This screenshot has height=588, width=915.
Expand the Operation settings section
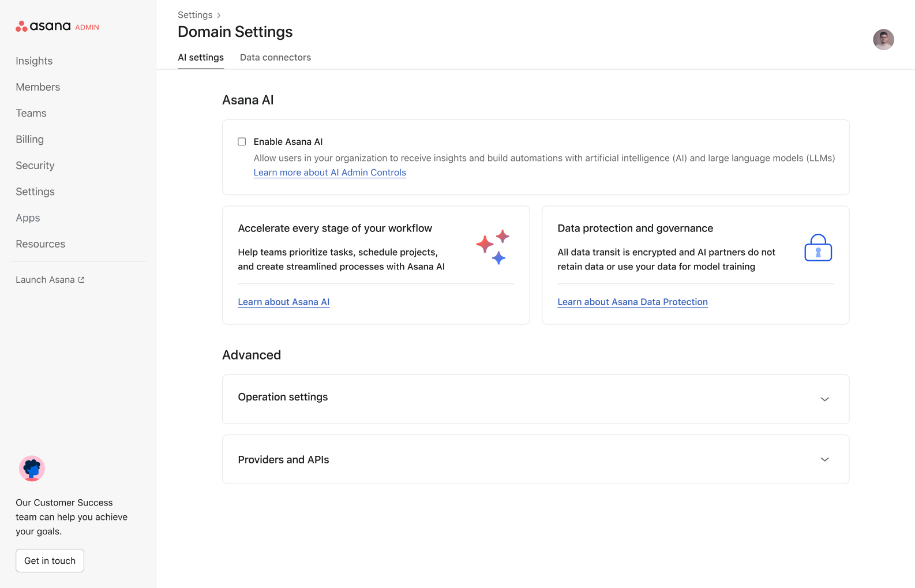(824, 399)
